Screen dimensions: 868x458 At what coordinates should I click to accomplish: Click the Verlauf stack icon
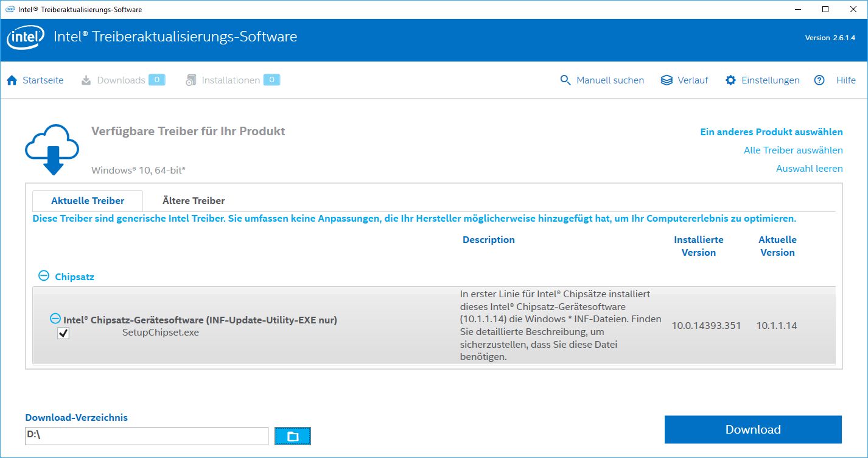(x=667, y=80)
